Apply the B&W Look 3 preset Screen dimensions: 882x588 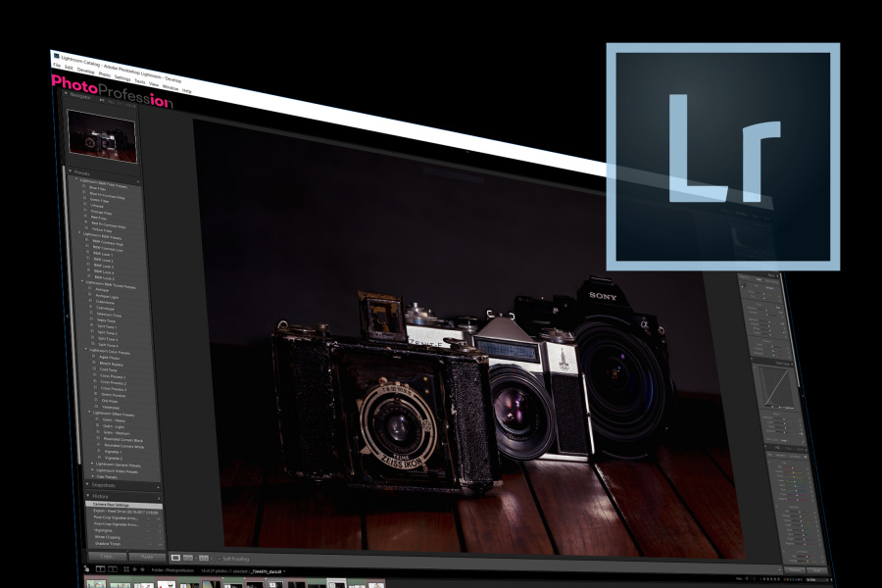point(104,267)
